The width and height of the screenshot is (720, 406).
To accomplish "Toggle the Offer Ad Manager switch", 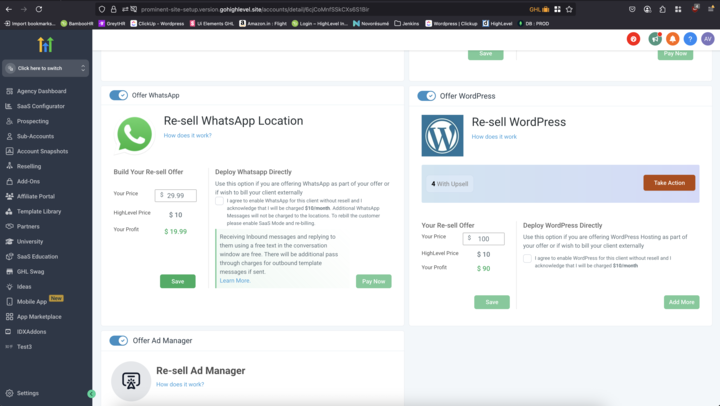I will [x=118, y=340].
